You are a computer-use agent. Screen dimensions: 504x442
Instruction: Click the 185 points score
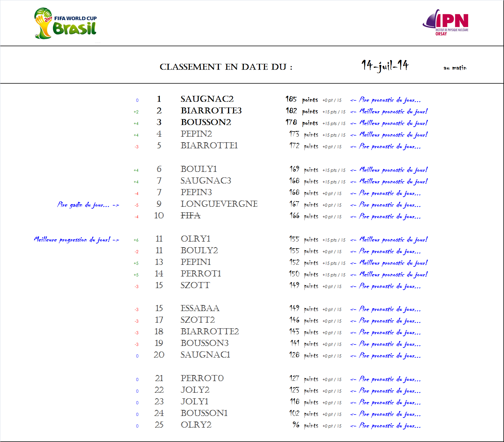point(301,100)
